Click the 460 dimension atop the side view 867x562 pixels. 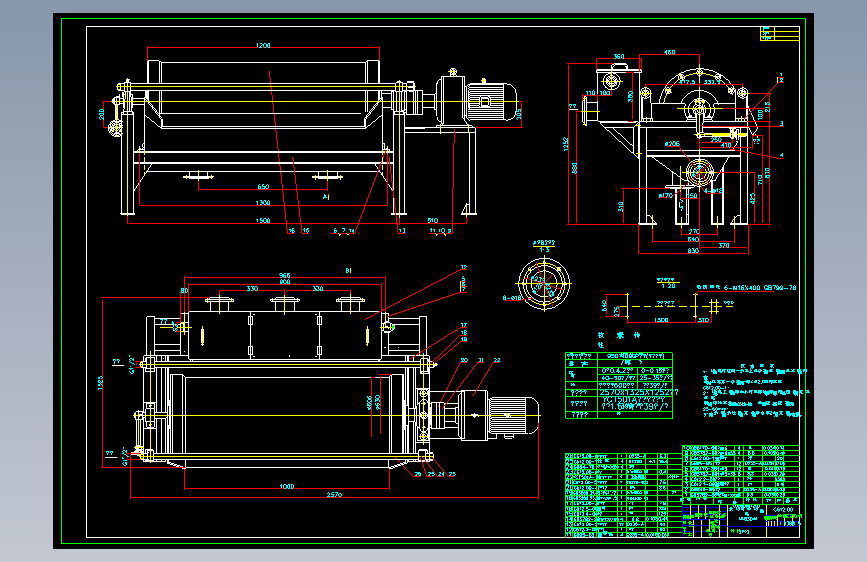click(x=669, y=53)
